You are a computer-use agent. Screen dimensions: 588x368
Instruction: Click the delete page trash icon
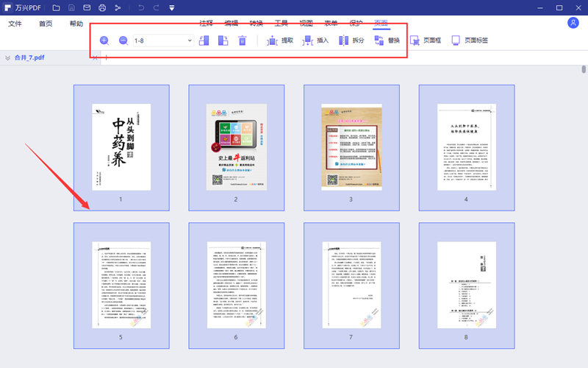pos(243,40)
